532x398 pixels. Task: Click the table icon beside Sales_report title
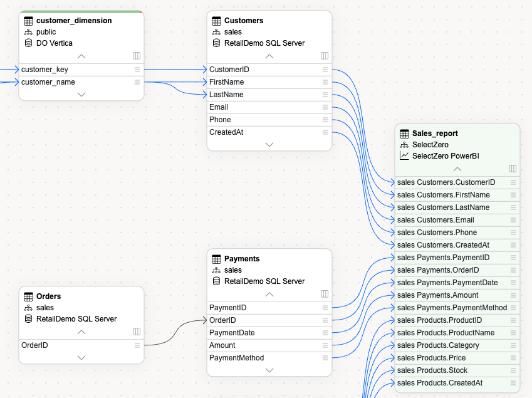coord(404,134)
